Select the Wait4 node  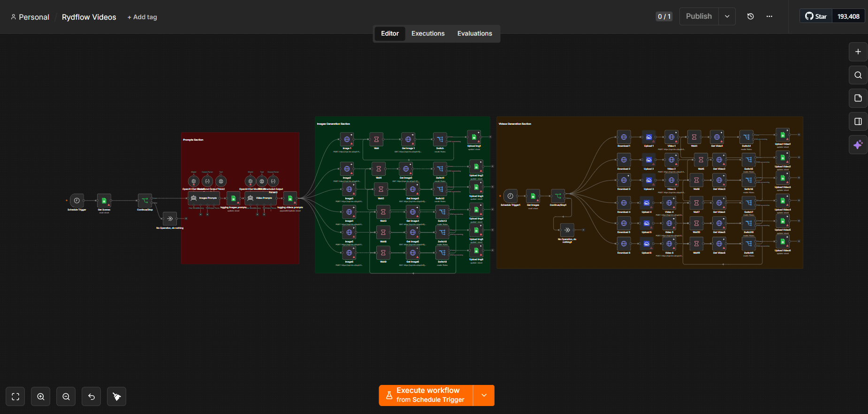pyautogui.click(x=694, y=137)
